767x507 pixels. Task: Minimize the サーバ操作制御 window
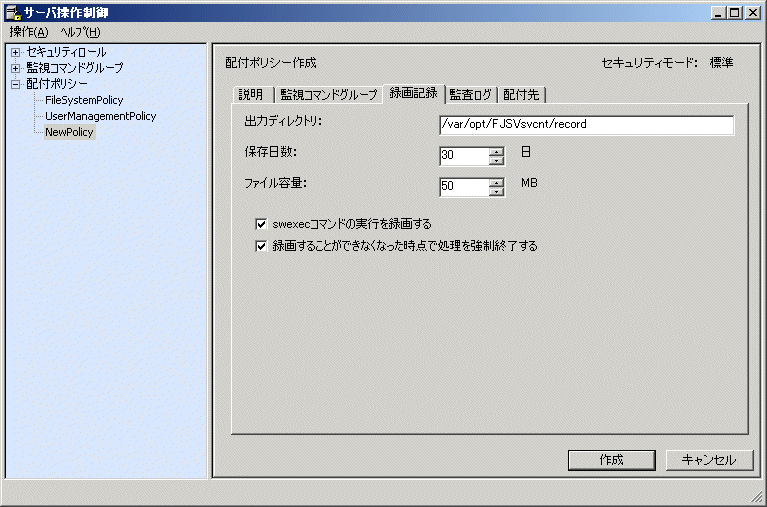(x=718, y=13)
